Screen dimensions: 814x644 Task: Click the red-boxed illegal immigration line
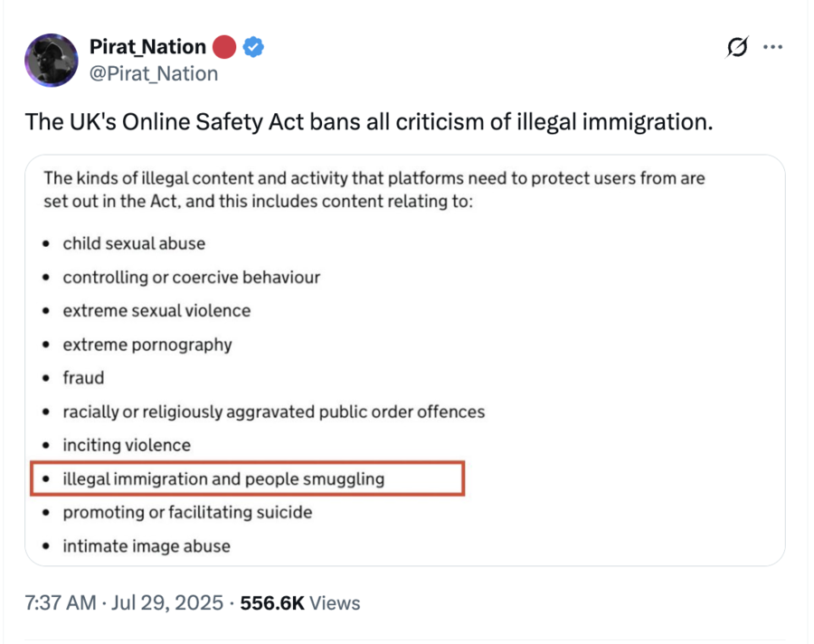[x=246, y=478]
